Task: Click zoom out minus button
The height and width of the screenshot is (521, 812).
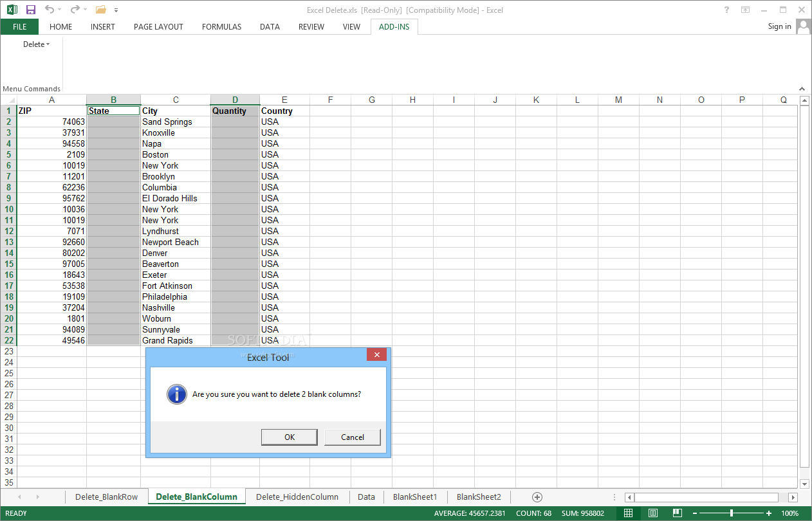Action: coord(695,513)
